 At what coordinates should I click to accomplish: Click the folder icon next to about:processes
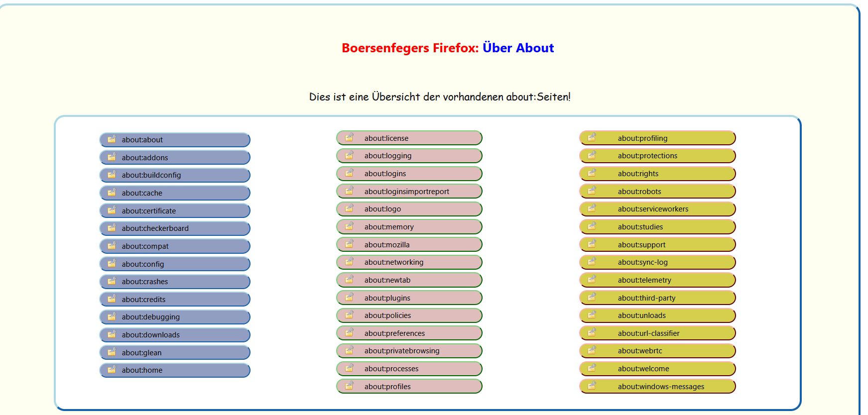349,368
